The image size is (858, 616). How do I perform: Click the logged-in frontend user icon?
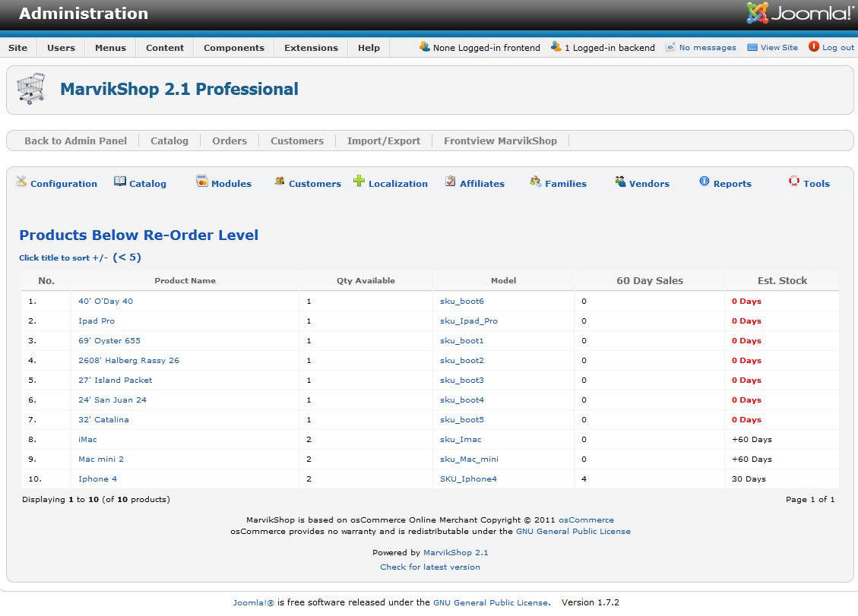(425, 46)
